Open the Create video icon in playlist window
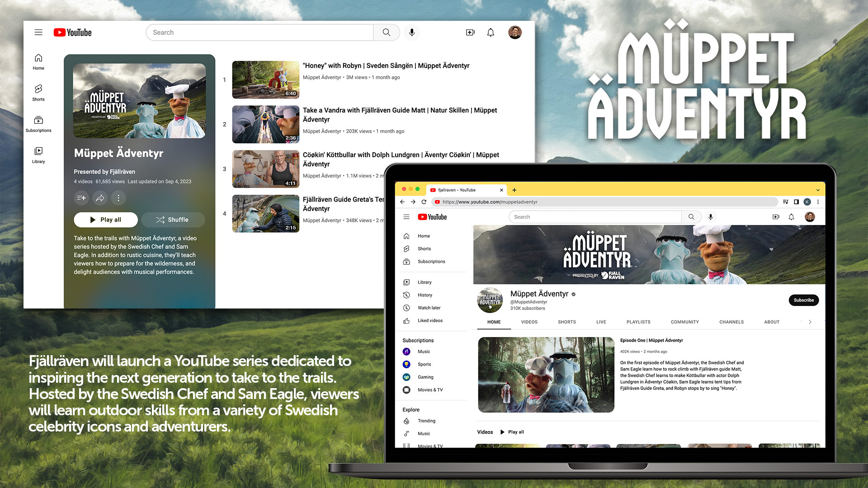Viewport: 868px width, 488px height. [470, 33]
